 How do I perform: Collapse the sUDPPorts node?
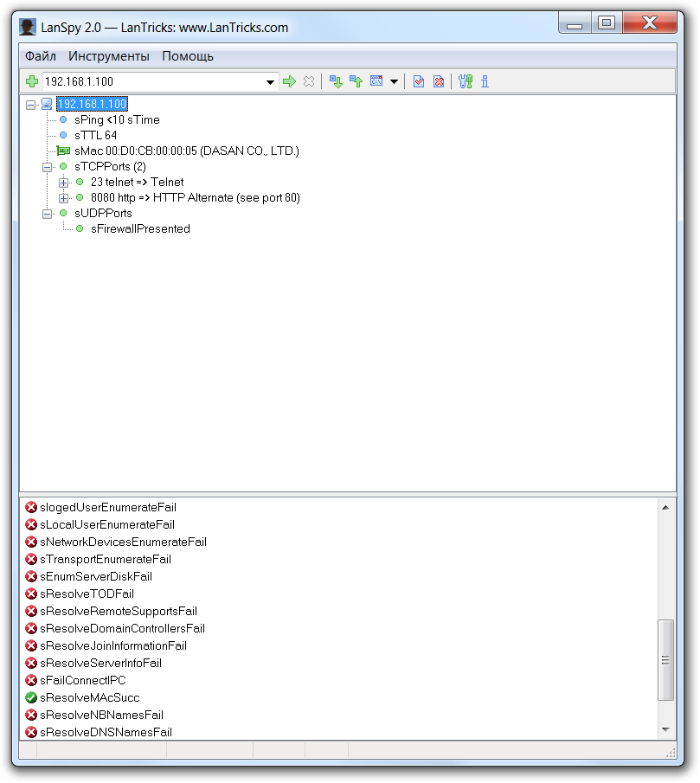pos(47,214)
